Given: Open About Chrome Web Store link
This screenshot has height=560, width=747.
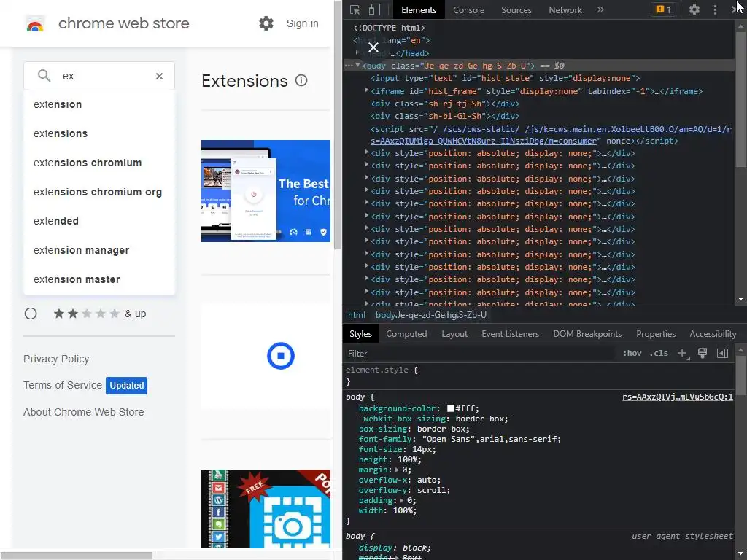Looking at the screenshot, I should 83,412.
